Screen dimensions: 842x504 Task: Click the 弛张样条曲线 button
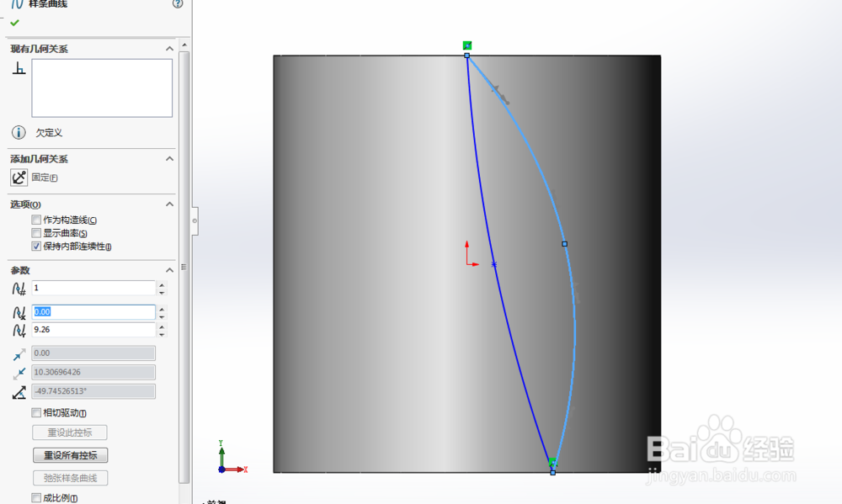(x=70, y=478)
